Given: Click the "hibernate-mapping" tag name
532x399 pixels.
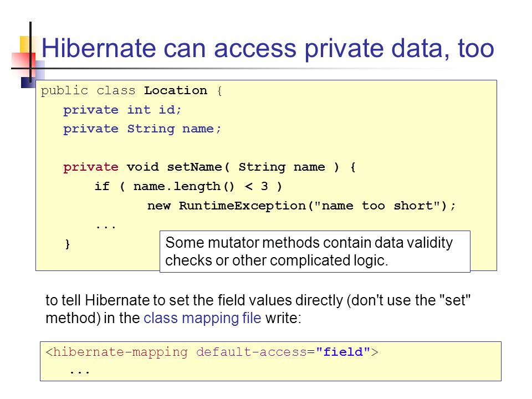Looking at the screenshot, I should point(120,352).
